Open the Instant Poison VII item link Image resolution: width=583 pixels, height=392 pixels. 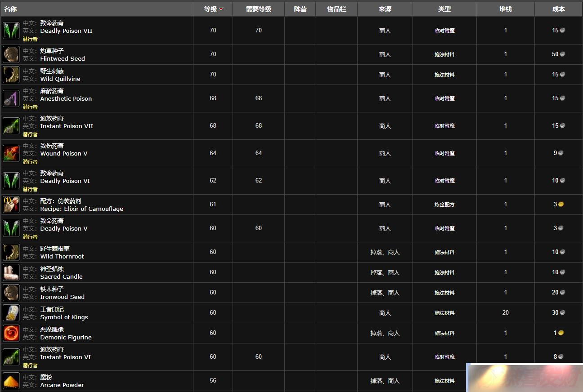(x=67, y=126)
